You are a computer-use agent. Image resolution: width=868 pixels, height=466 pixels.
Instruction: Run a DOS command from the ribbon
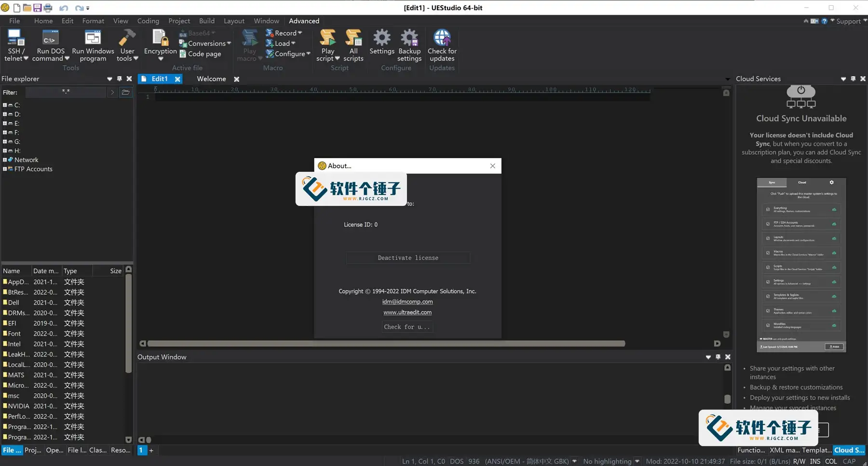click(x=51, y=45)
